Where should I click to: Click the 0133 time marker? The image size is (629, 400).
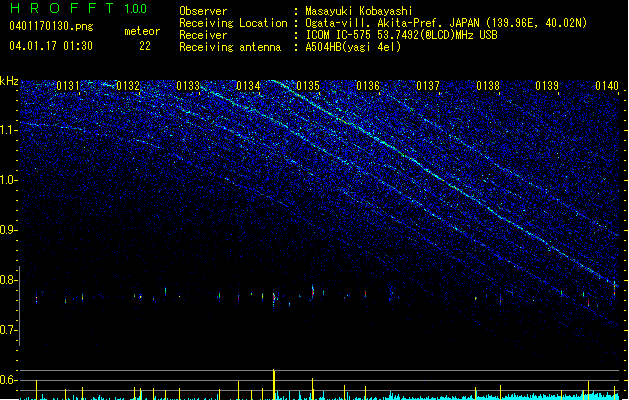(188, 86)
